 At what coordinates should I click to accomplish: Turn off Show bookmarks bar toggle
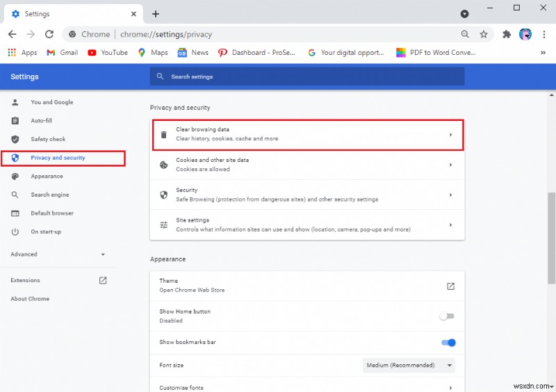click(448, 342)
